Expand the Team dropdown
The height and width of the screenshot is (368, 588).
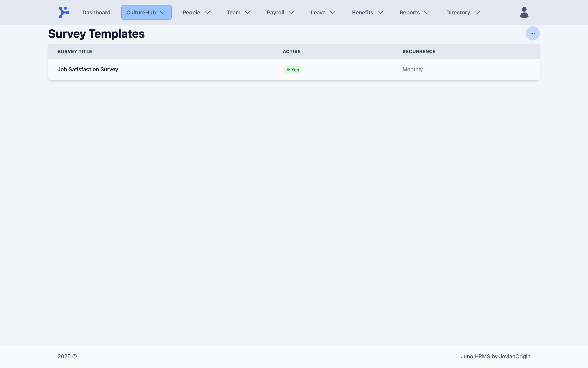pos(238,12)
